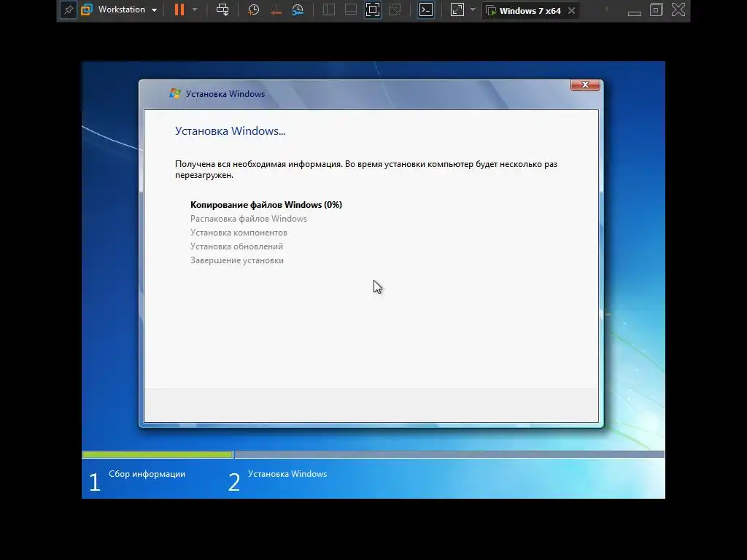Take a snapshot of the VM
The image size is (747, 560).
click(x=253, y=9)
